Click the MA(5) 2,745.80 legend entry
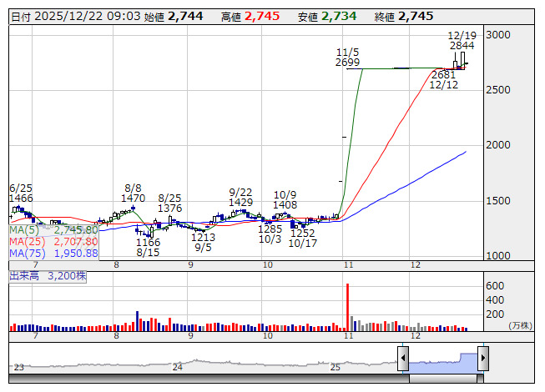This screenshot has height=392, width=545. (x=53, y=230)
